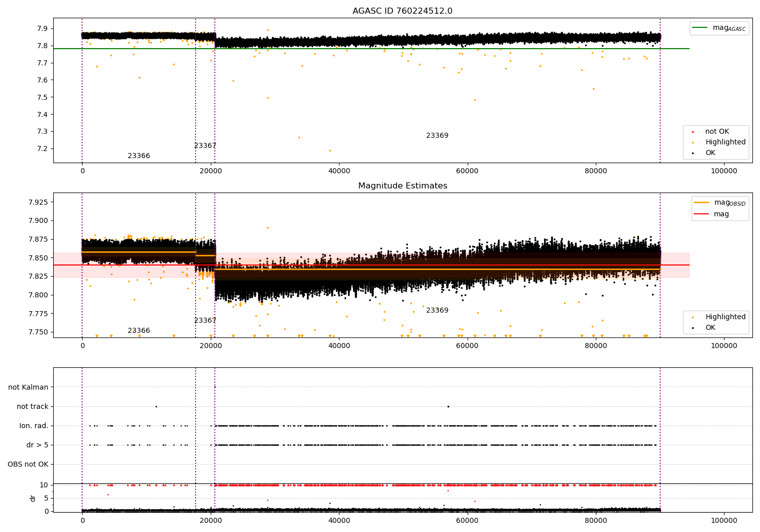Click the 'not Kalman' row label
760x532 pixels.
point(28,388)
